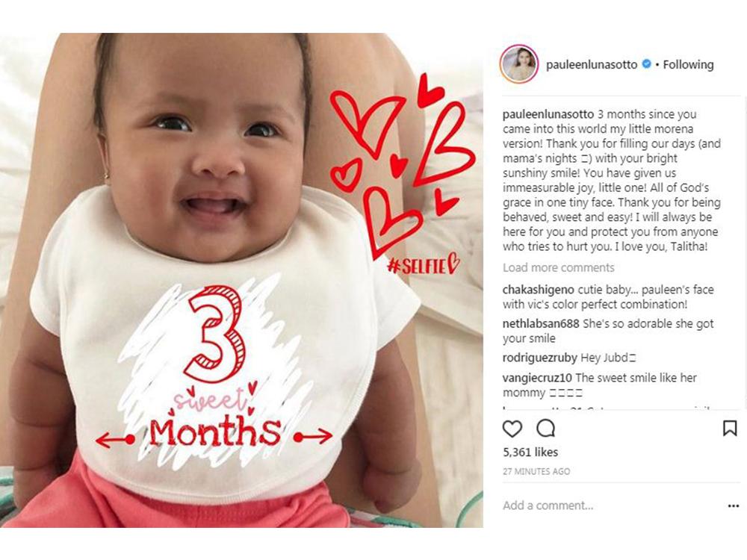
Task: Open the caption's pauleenlunasotto username link
Action: [x=548, y=114]
